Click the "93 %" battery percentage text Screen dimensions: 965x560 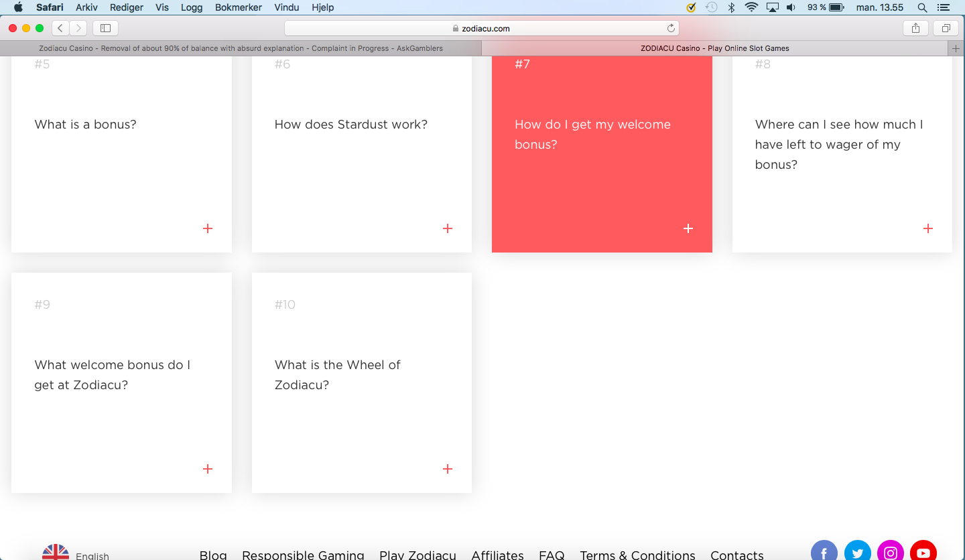tap(816, 7)
